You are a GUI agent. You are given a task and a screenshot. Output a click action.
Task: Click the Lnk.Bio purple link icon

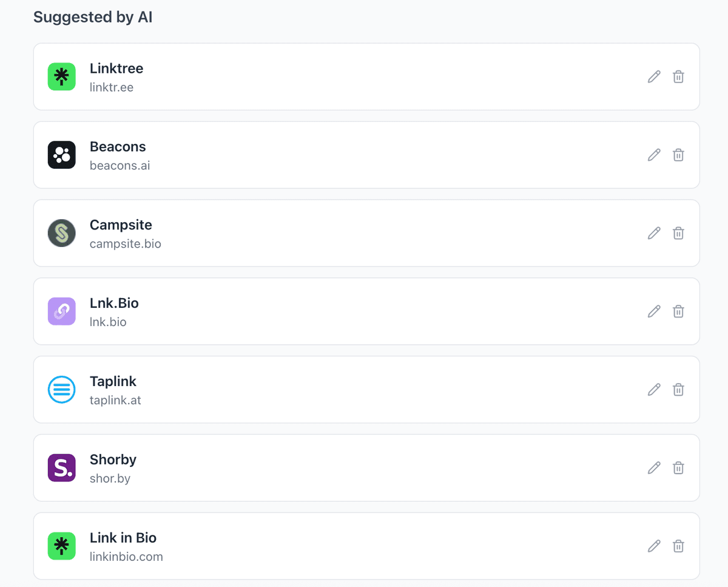coord(61,311)
